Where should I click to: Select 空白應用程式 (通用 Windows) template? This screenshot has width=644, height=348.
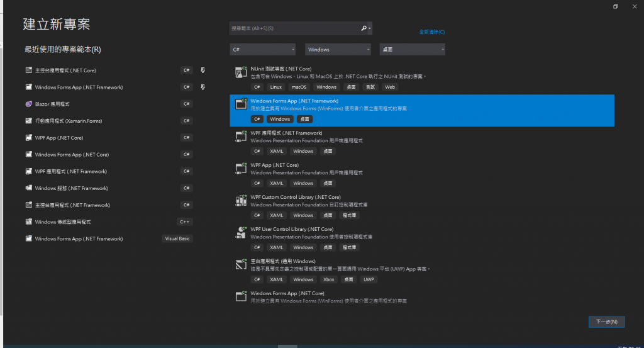pos(422,271)
